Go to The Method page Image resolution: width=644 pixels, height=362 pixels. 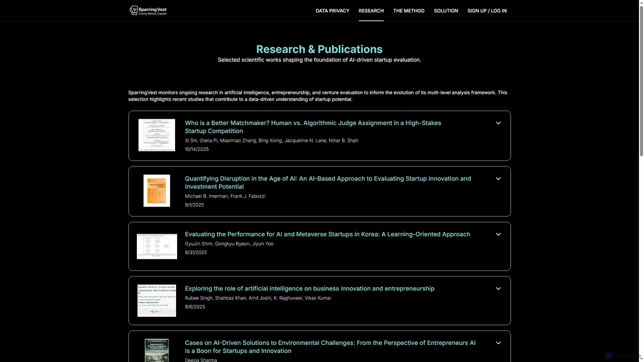pos(409,11)
